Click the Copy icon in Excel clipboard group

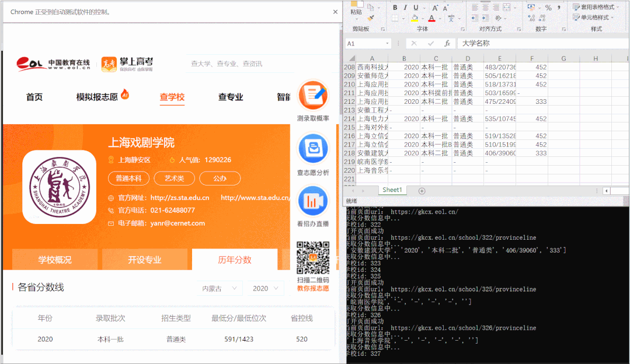pos(370,7)
